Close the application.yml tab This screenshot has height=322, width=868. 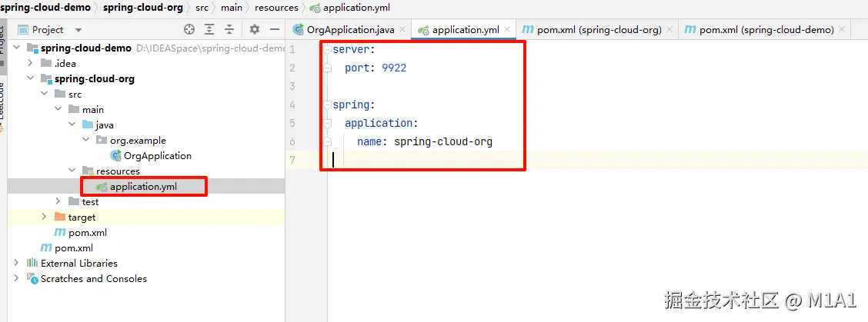click(x=507, y=30)
